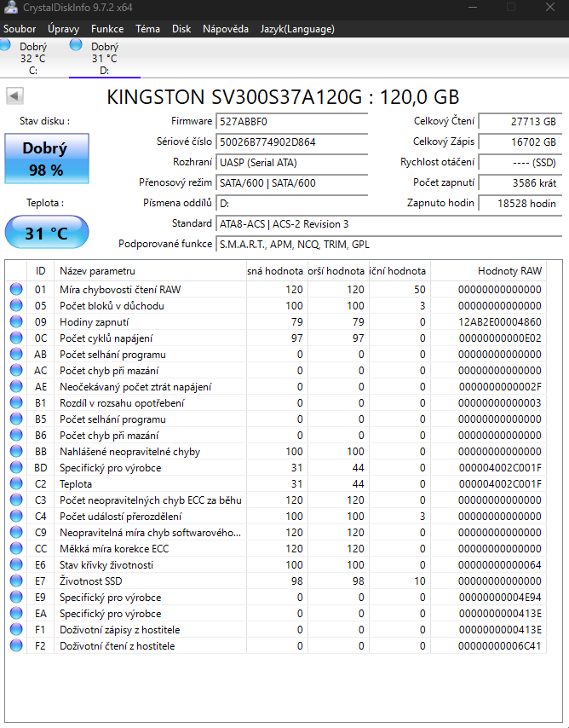Click the Rozhraní field UASP (Serial ATA)
Screen dimensions: 569x728
coord(291,163)
